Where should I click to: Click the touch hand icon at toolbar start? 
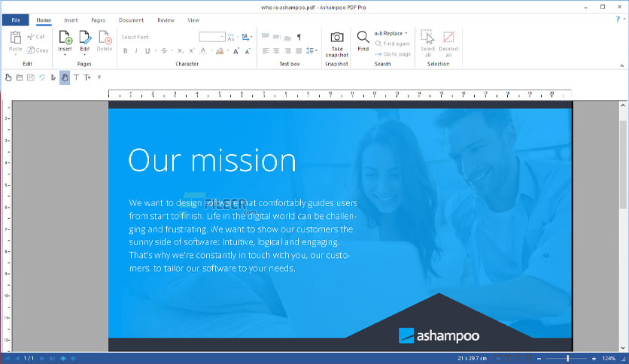pyautogui.click(x=8, y=77)
